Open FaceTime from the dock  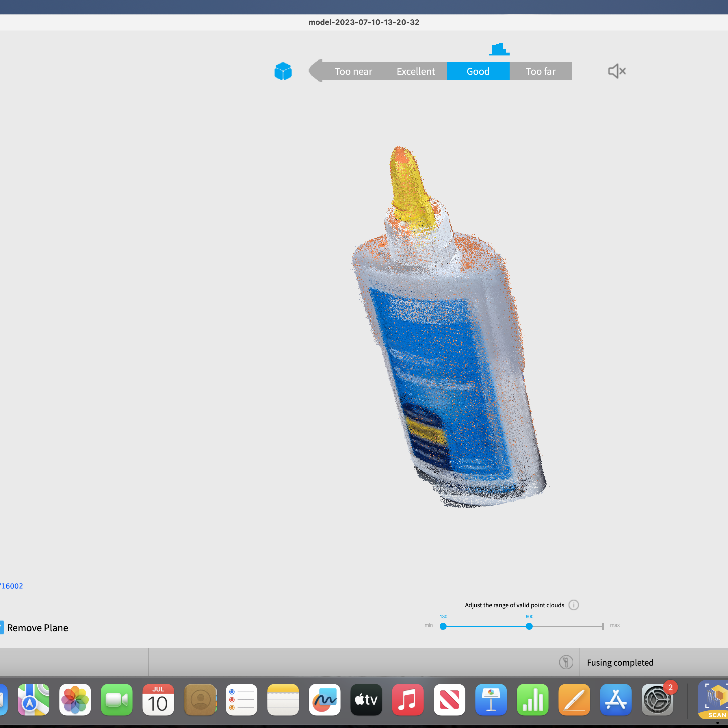coord(116,699)
